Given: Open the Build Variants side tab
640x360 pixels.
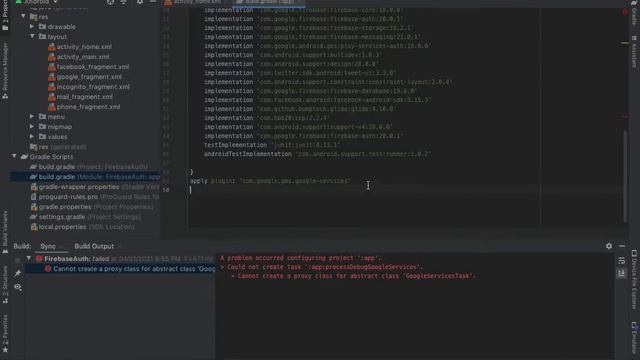Looking at the screenshot, I should tap(5, 232).
